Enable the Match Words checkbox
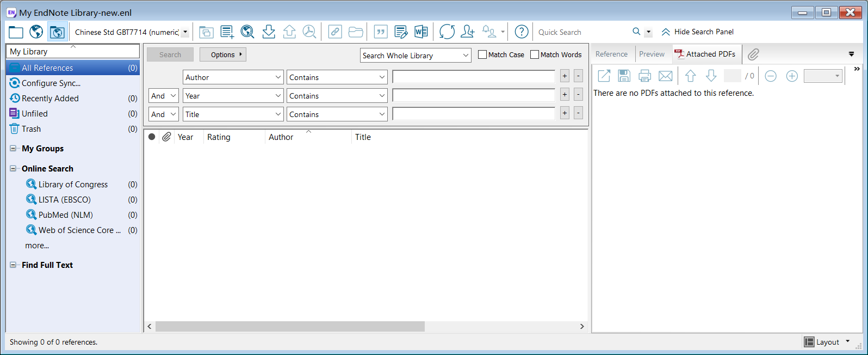The height and width of the screenshot is (355, 868). coord(535,54)
